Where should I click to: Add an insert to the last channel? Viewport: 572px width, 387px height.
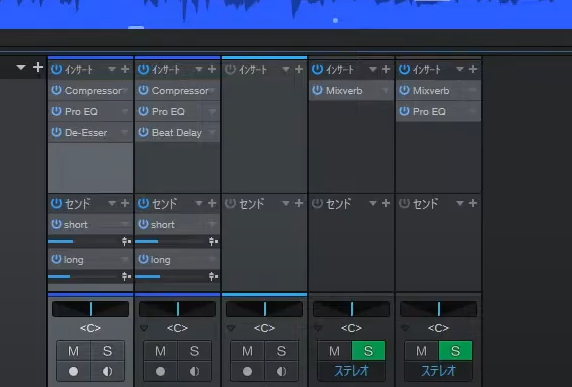coord(473,69)
